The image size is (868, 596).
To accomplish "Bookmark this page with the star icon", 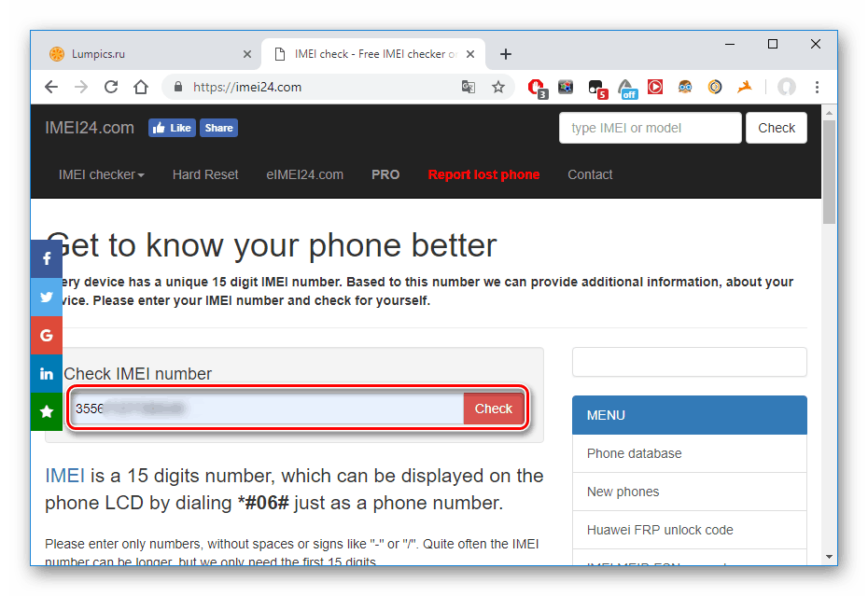I will point(498,87).
